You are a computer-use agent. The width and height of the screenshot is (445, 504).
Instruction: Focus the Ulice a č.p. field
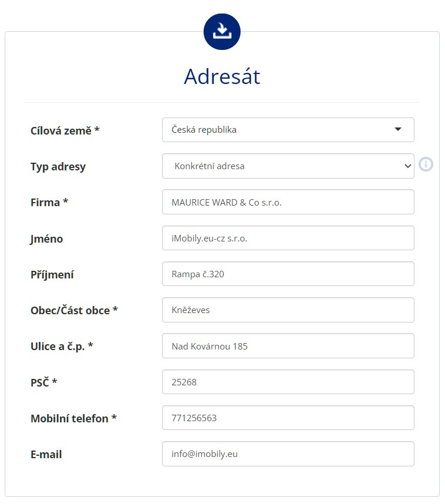(288, 346)
